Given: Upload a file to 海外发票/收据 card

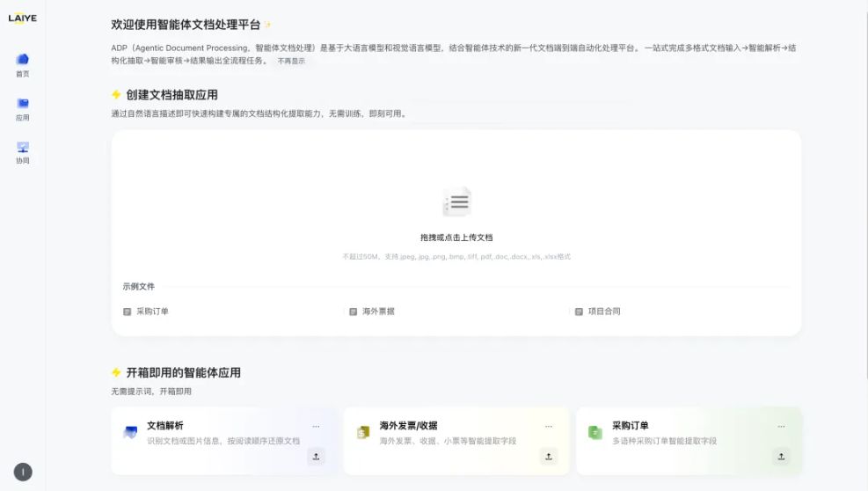Looking at the screenshot, I should [x=549, y=457].
